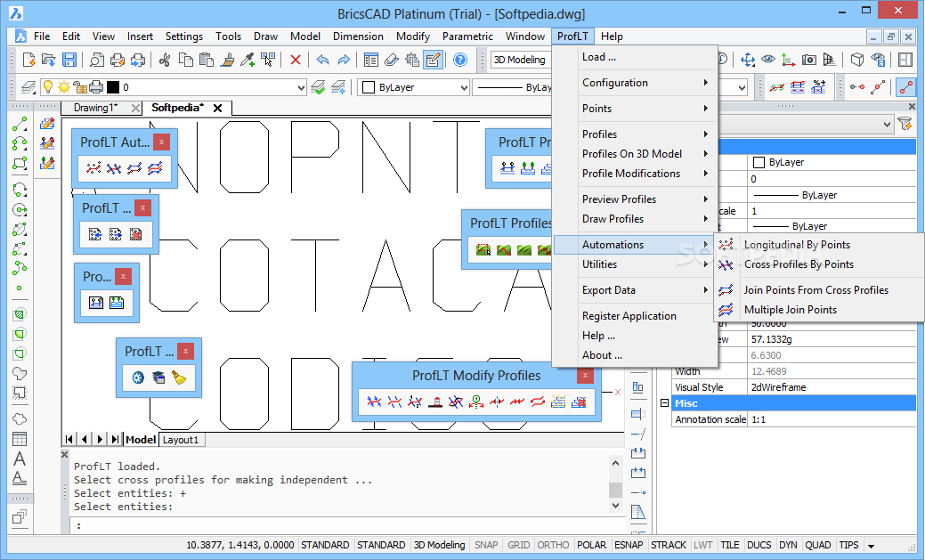Click first icon in ProfLT Modify Profiles toolbar
The height and width of the screenshot is (560, 925).
point(374,402)
